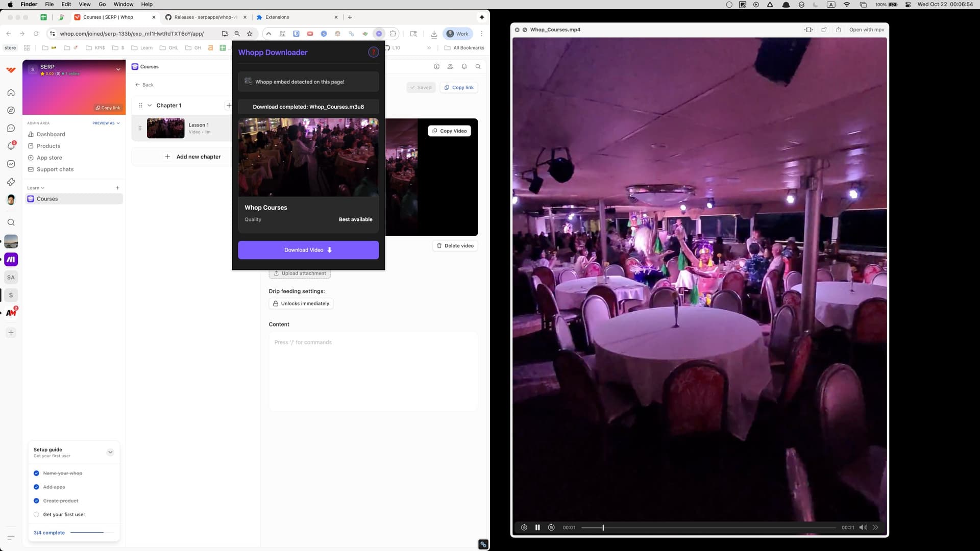Open the Bitwarden extension in toolbar

tap(296, 34)
